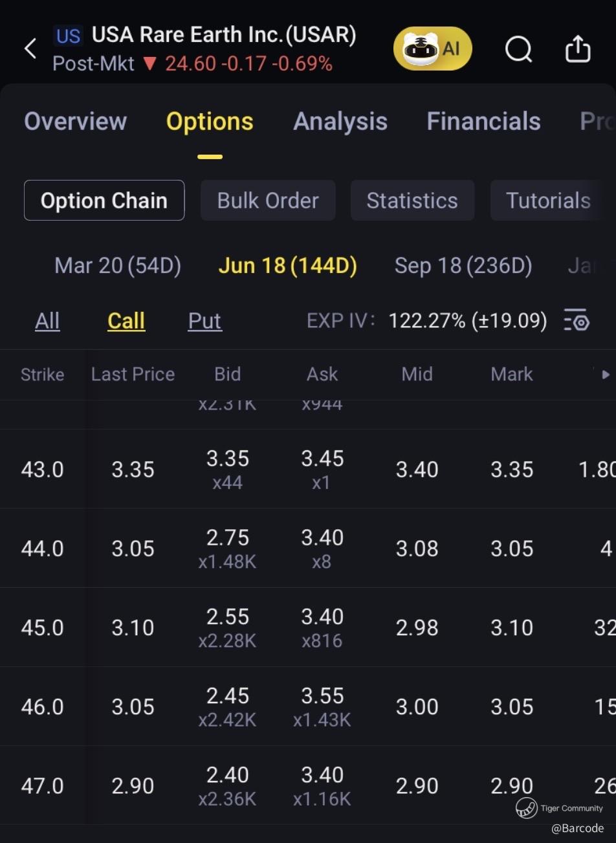Show only Put options
The width and height of the screenshot is (616, 843).
click(x=204, y=321)
